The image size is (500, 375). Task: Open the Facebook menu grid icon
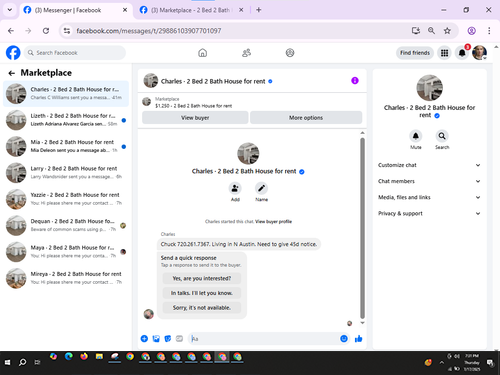click(x=444, y=53)
